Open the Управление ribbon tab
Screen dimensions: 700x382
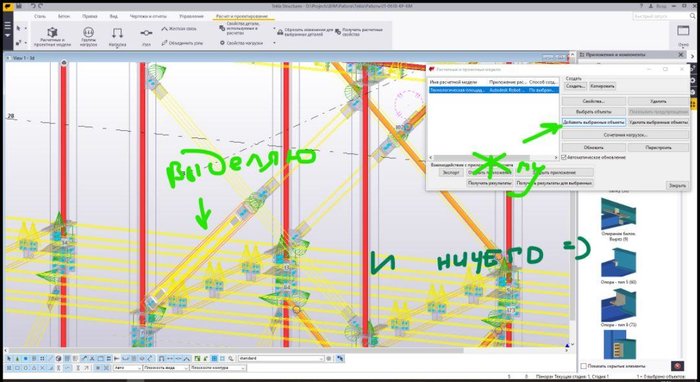point(192,16)
